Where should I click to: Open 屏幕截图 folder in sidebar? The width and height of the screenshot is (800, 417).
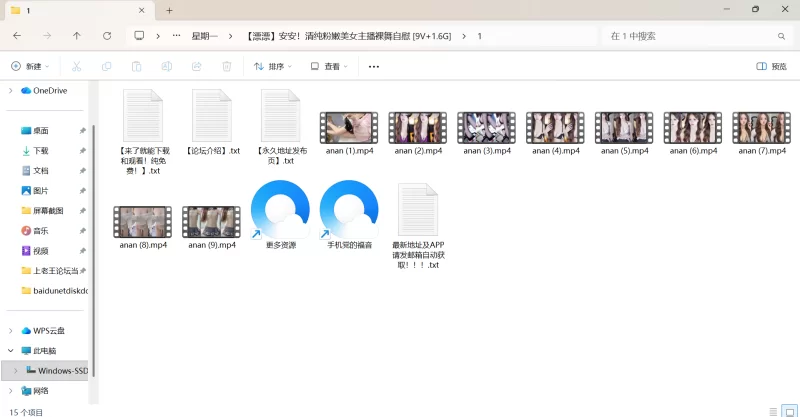pyautogui.click(x=48, y=211)
